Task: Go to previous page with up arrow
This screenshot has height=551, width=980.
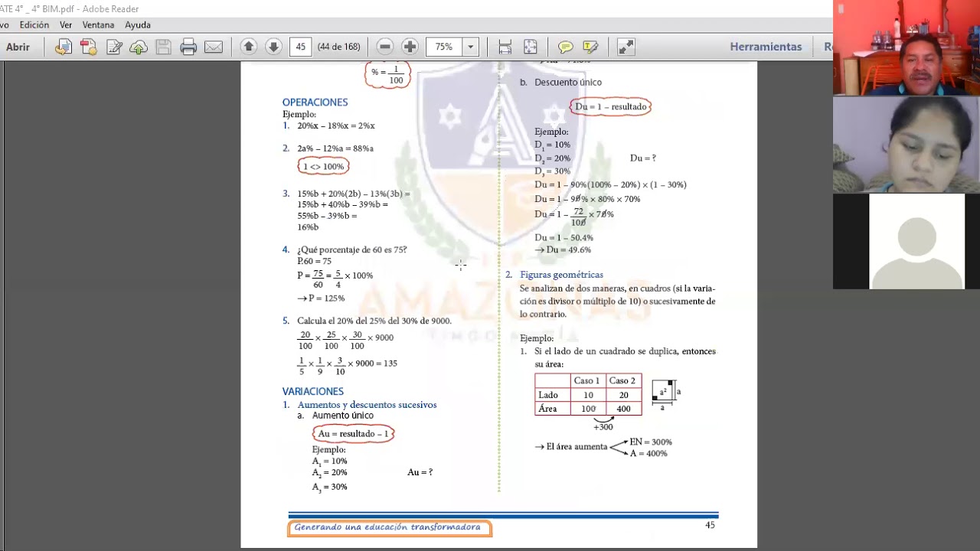Action: (x=248, y=47)
